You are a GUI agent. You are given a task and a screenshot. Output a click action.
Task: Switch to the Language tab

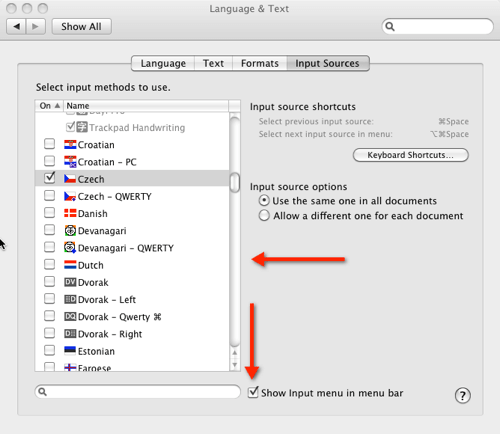(x=163, y=63)
